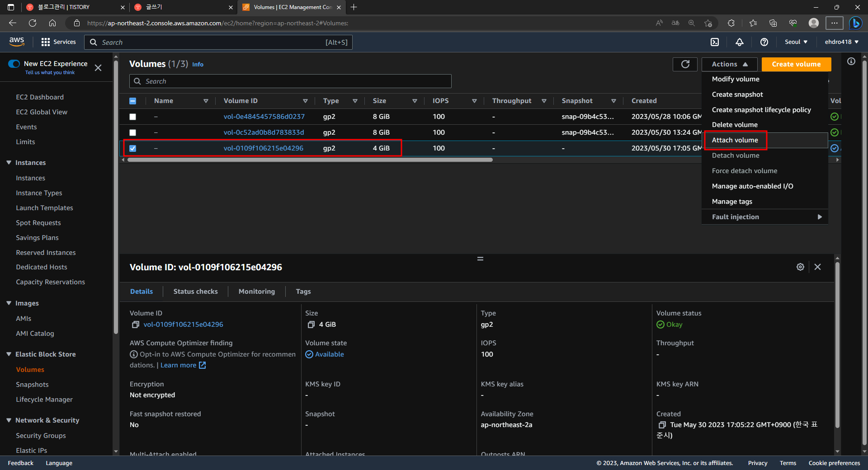Image resolution: width=868 pixels, height=470 pixels.
Task: Toggle the select-all volumes header checkbox
Action: 132,101
